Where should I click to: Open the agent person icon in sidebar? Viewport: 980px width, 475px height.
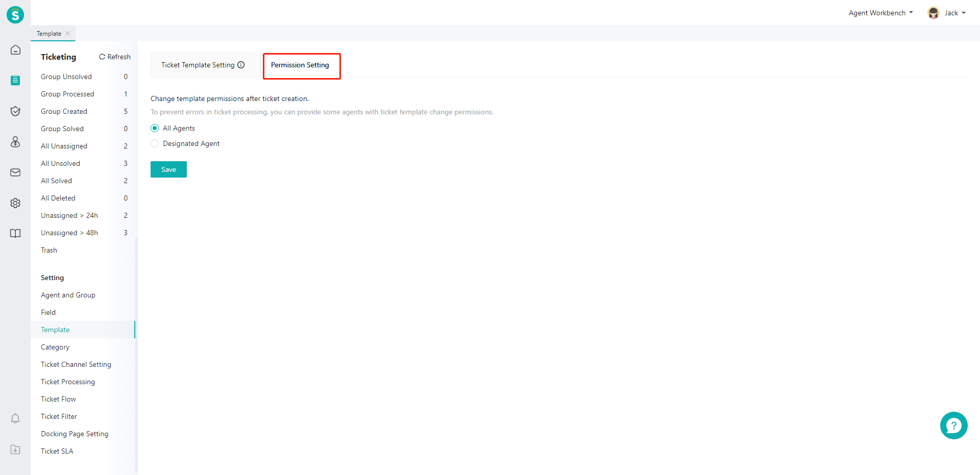pos(15,142)
